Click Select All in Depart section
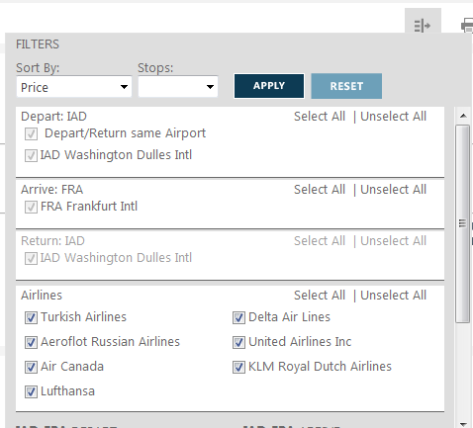Viewport: 473px width, 428px height. pyautogui.click(x=319, y=117)
